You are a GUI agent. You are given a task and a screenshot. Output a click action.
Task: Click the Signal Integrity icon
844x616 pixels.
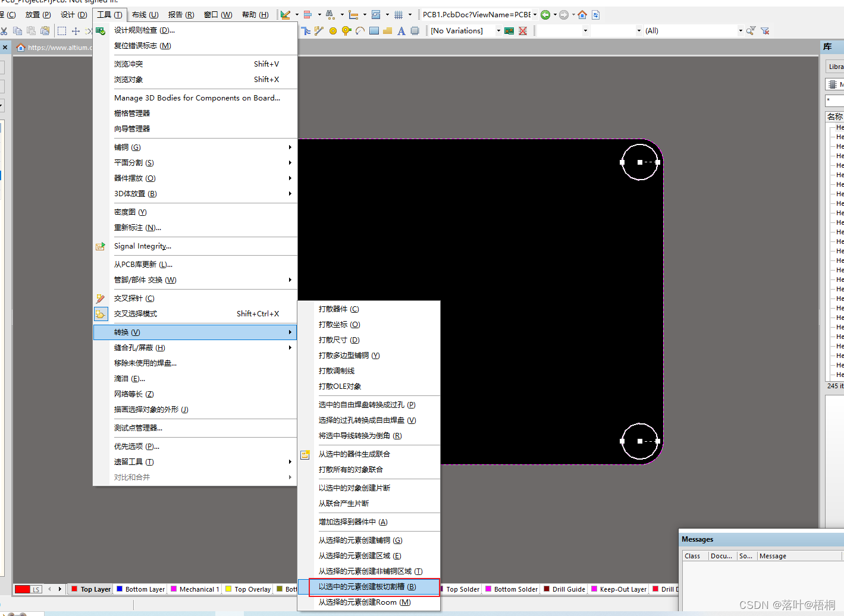click(x=101, y=246)
